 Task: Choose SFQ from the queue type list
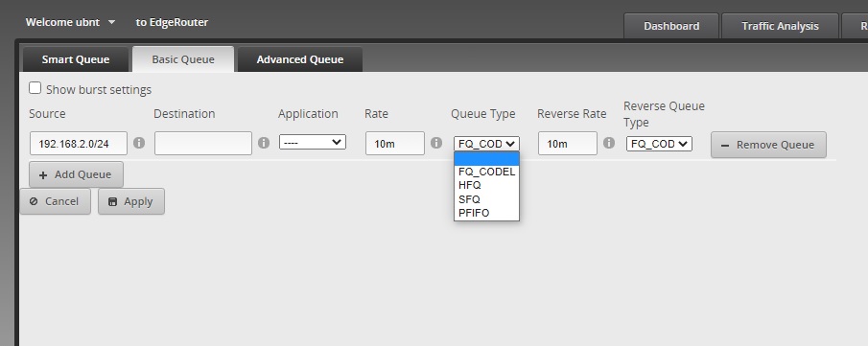point(486,199)
